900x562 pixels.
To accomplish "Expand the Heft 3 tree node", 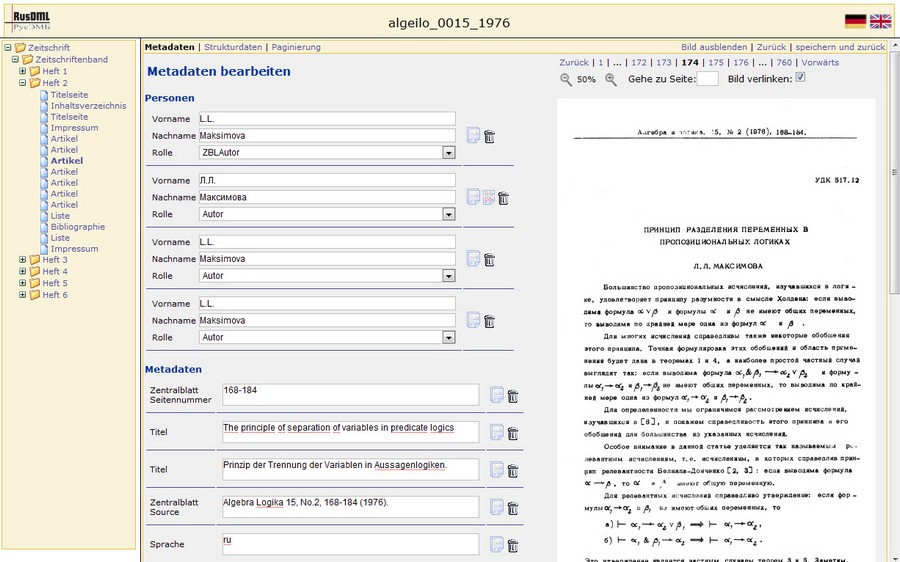I will pyautogui.click(x=23, y=260).
